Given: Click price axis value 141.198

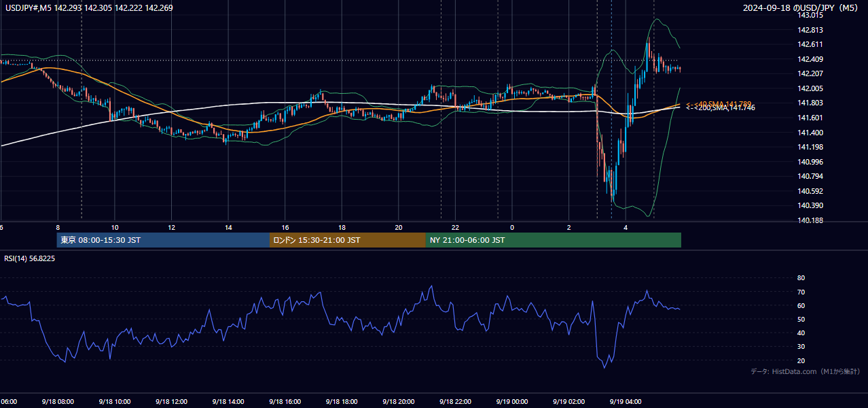Looking at the screenshot, I should point(810,147).
